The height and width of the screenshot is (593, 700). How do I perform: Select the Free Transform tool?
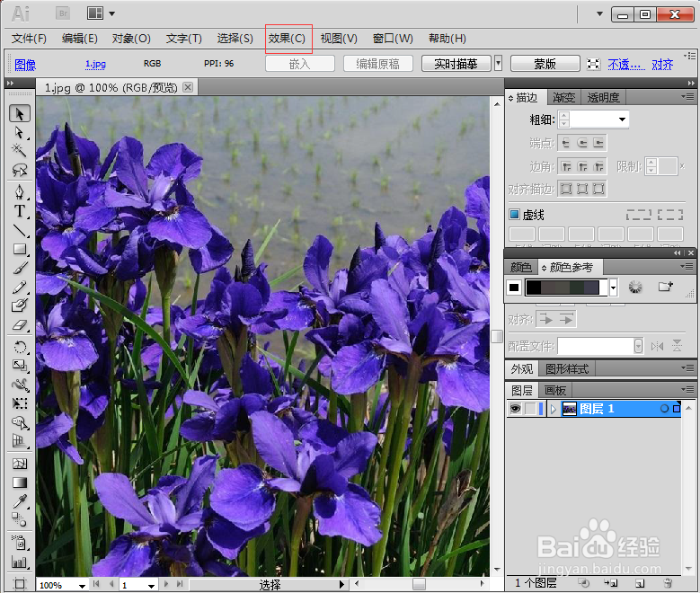19,403
